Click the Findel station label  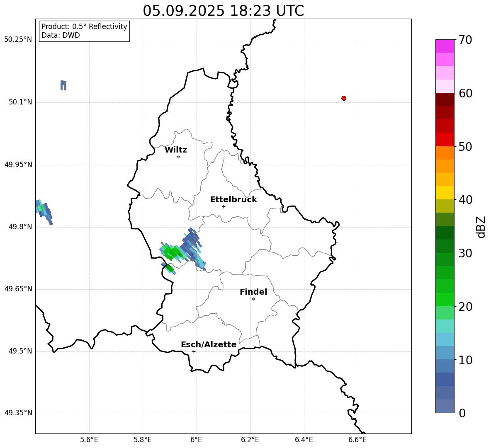point(253,292)
